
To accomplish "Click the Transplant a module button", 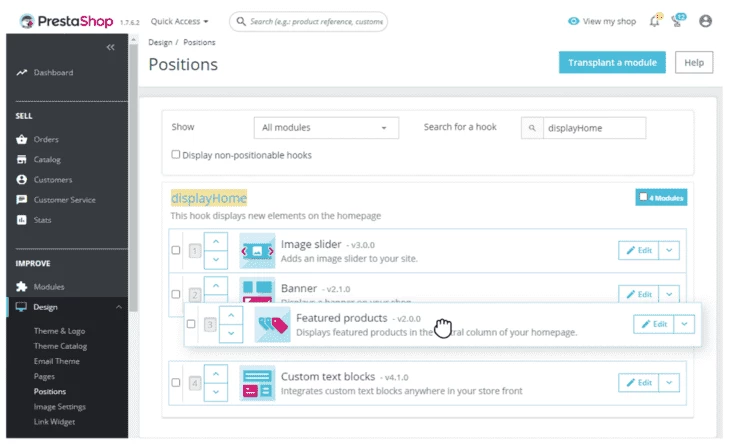I will 612,63.
